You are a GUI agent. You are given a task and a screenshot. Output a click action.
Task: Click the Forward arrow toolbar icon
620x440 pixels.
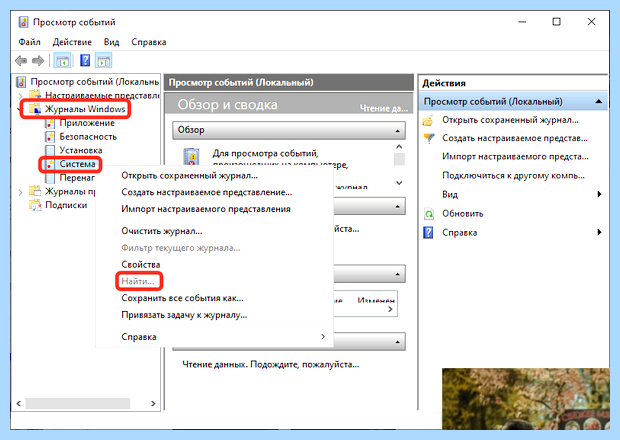click(38, 61)
